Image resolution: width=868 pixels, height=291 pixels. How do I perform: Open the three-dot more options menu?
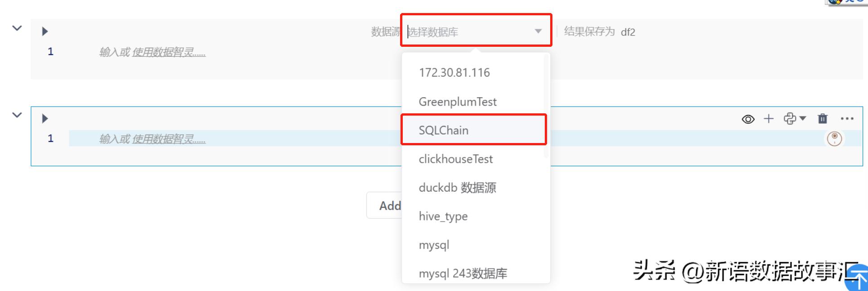pos(847,119)
